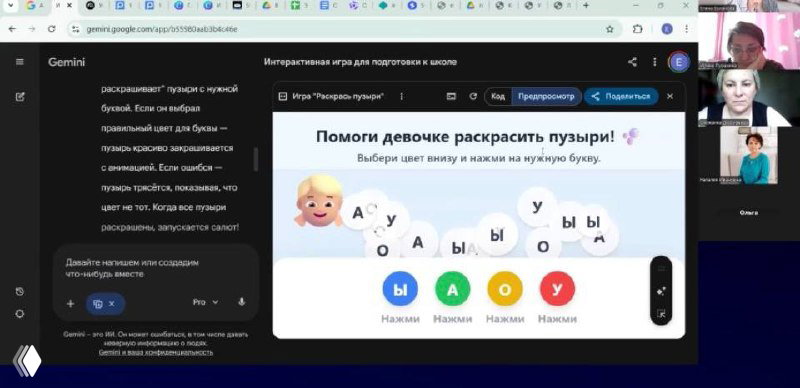Click the chat panel scrollbar thumb
Viewport: 800px width, 388px height.
256,159
